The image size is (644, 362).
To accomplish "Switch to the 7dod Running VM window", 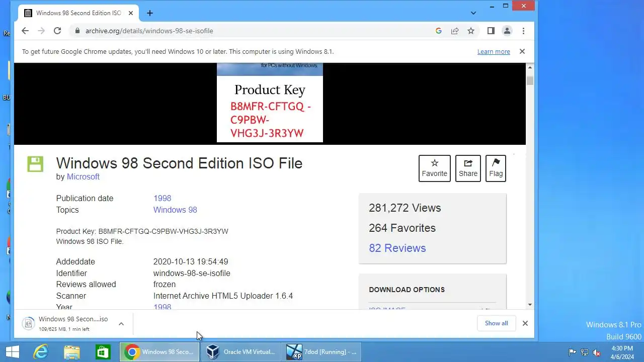I will 322,352.
